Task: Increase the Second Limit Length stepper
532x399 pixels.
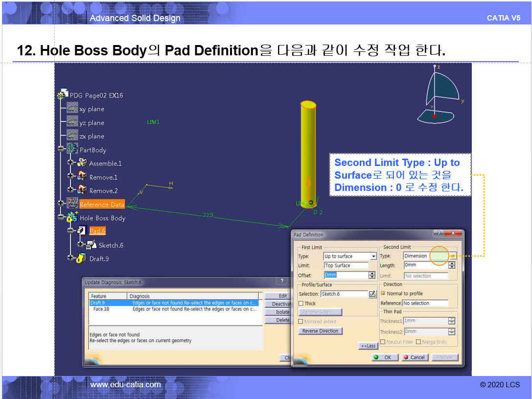Action: (451, 263)
